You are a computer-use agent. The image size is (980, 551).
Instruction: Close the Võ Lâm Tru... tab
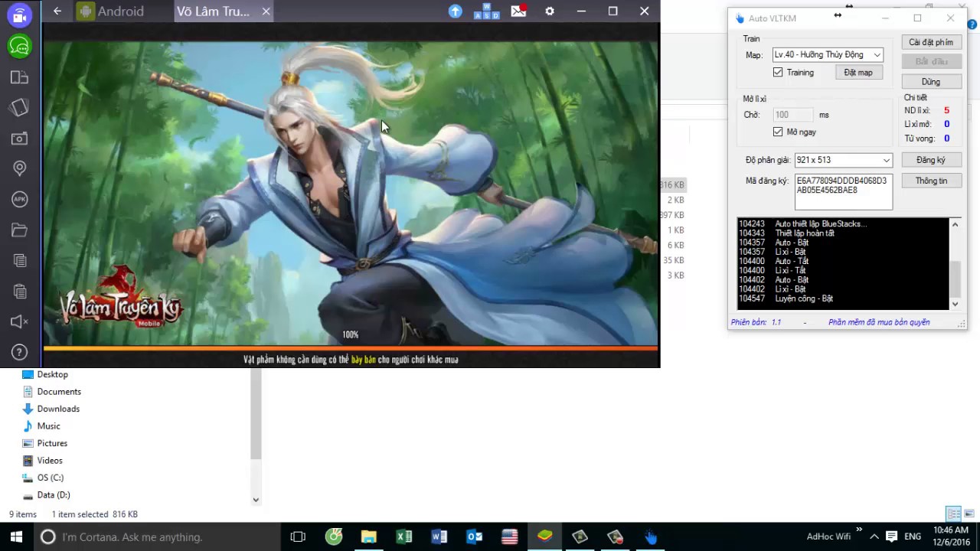point(266,11)
